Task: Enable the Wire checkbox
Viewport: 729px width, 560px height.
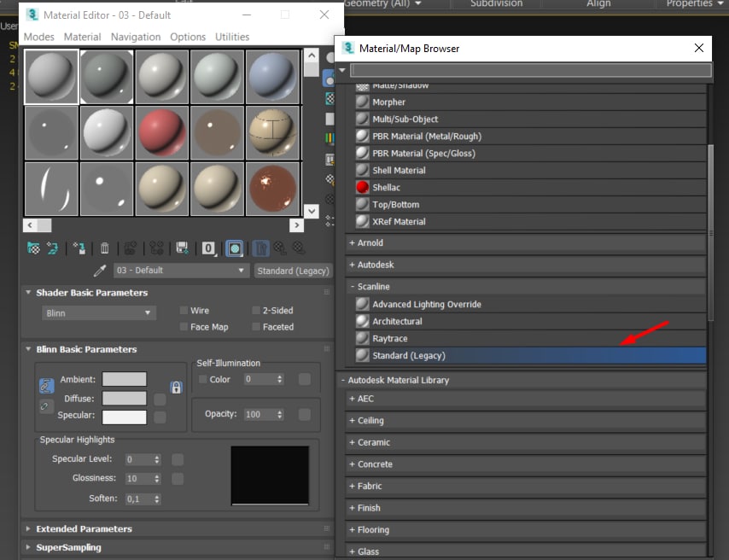Action: point(184,310)
